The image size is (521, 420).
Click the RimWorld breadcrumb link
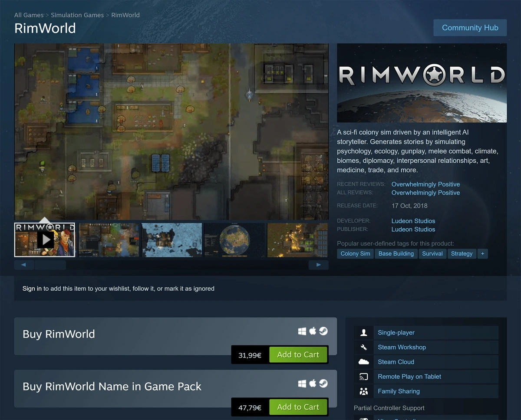click(x=125, y=15)
